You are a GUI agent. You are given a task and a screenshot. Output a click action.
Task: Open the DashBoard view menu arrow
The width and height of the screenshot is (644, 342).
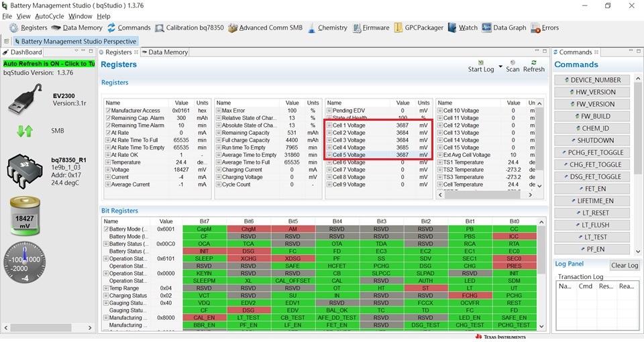(x=76, y=51)
